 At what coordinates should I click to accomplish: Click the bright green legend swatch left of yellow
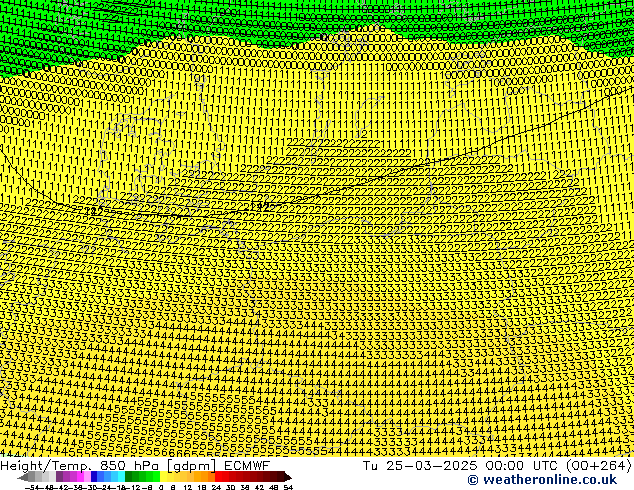pos(156,476)
